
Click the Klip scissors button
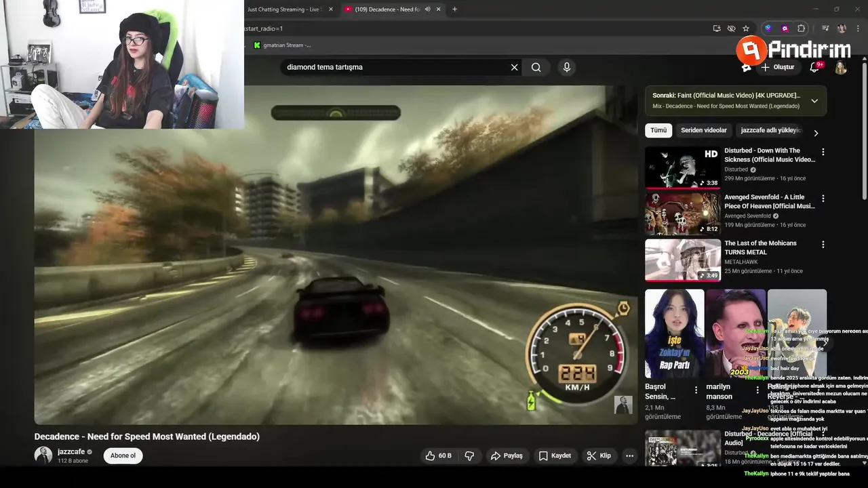[x=599, y=455]
